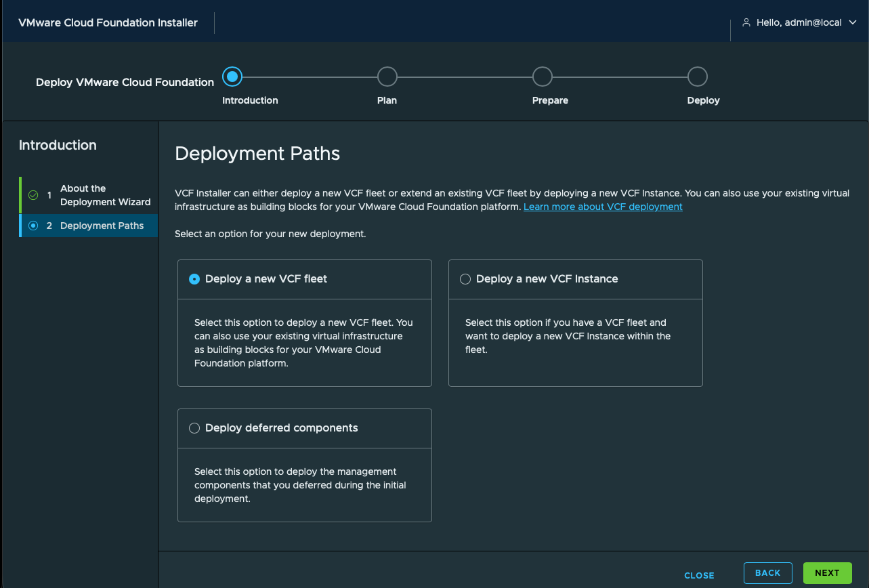Click the Hello, admin@local text

(799, 22)
